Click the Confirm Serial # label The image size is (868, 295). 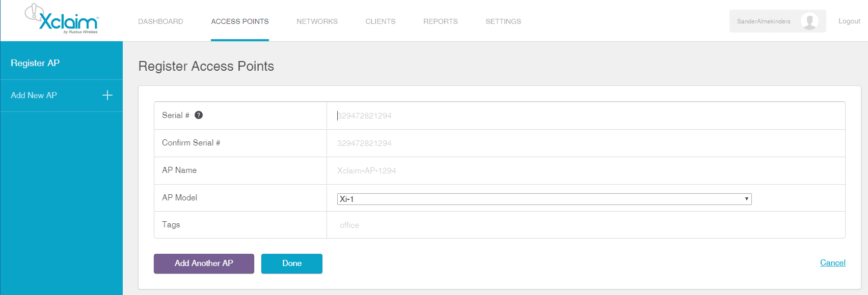coord(191,142)
